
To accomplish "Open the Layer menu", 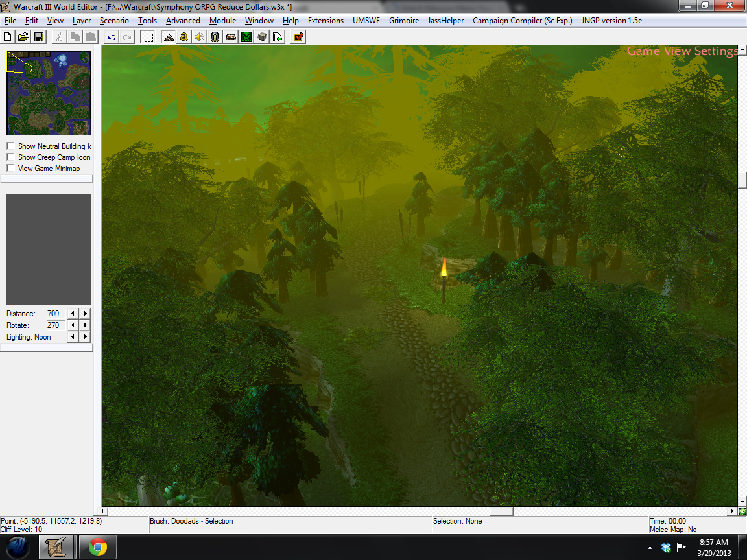I will pyautogui.click(x=82, y=21).
